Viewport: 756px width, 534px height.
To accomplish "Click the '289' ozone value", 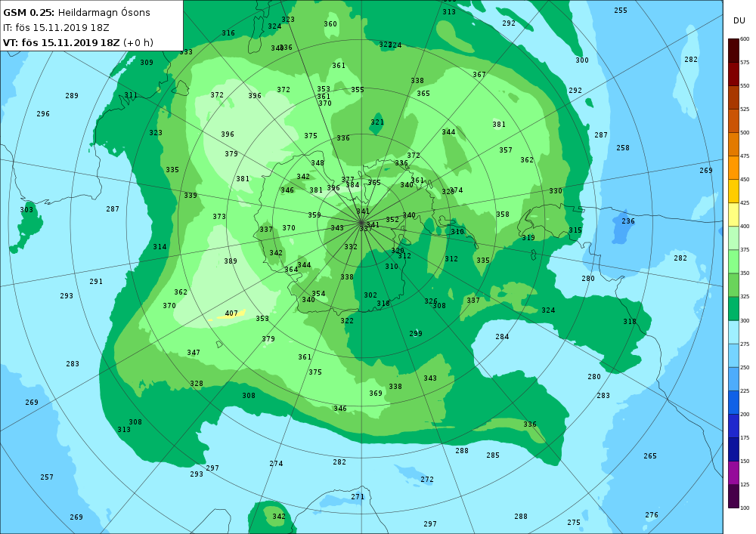I will (x=72, y=95).
